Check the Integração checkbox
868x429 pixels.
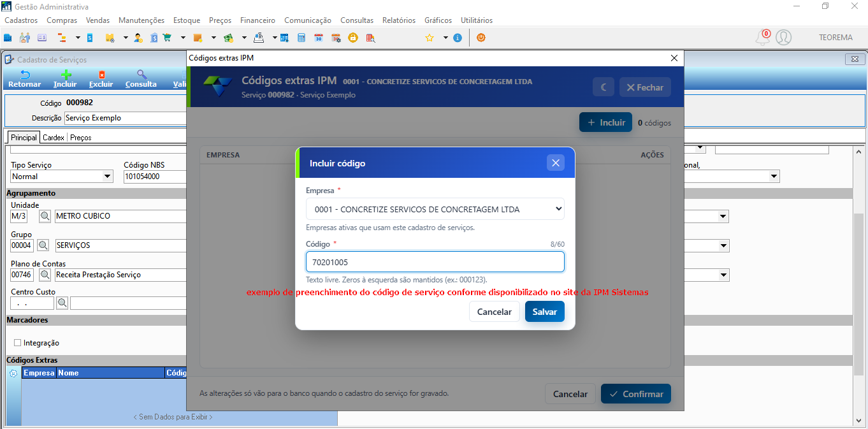pos(17,343)
